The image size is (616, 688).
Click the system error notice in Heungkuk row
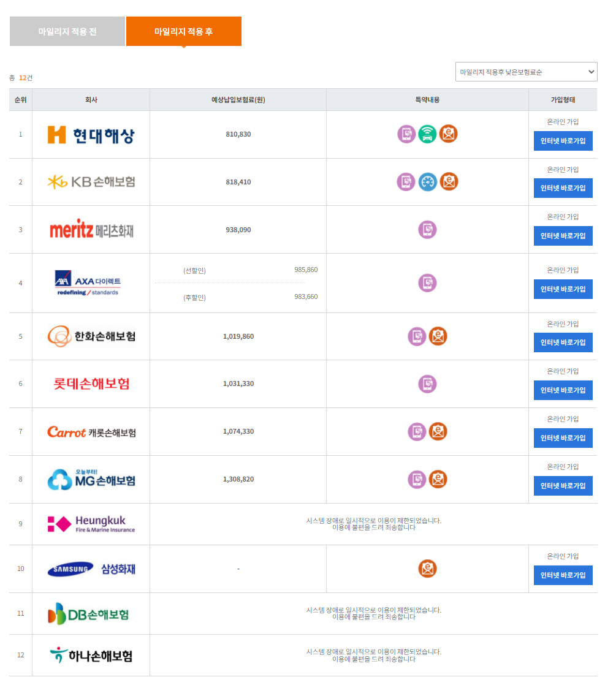pos(374,524)
